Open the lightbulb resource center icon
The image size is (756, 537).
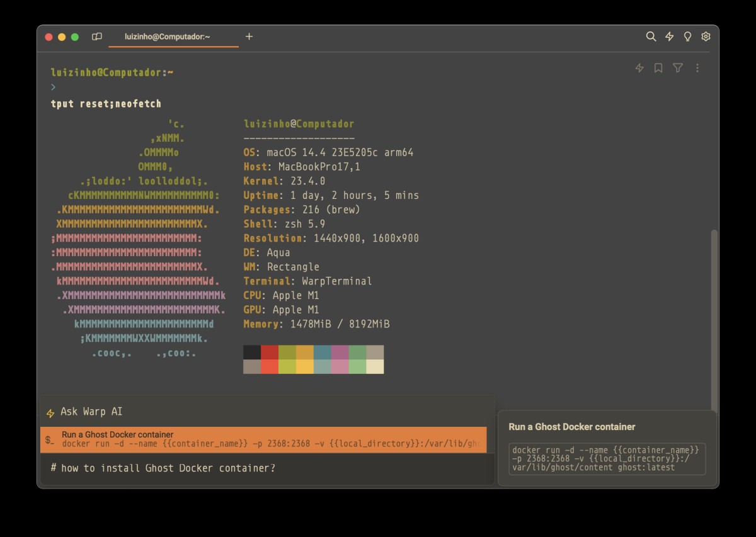click(x=687, y=37)
